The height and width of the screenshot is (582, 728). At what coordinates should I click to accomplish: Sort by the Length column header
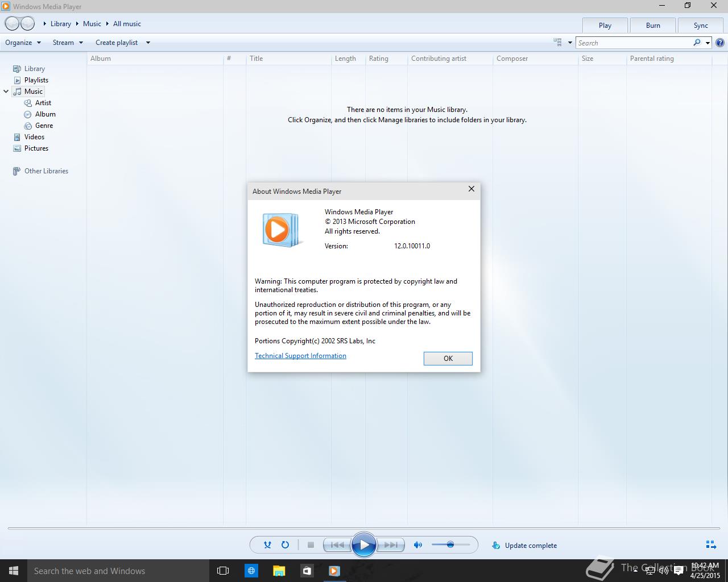point(348,59)
